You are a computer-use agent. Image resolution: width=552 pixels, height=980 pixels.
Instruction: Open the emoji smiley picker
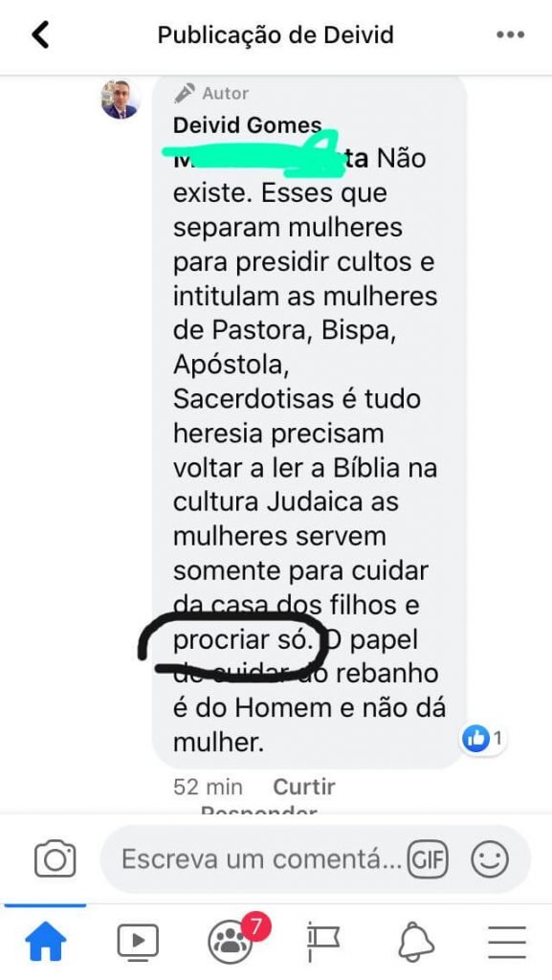[490, 860]
